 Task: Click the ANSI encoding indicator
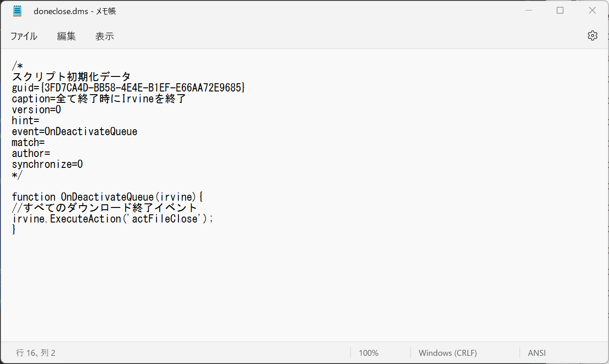point(537,353)
